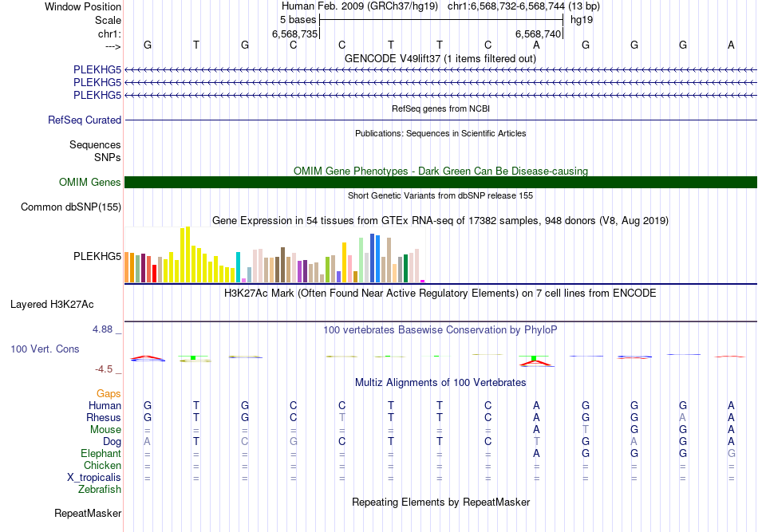
Task: Click the chr1:6,568,732-6,568,744 (13 bp) position text
Action: click(523, 6)
